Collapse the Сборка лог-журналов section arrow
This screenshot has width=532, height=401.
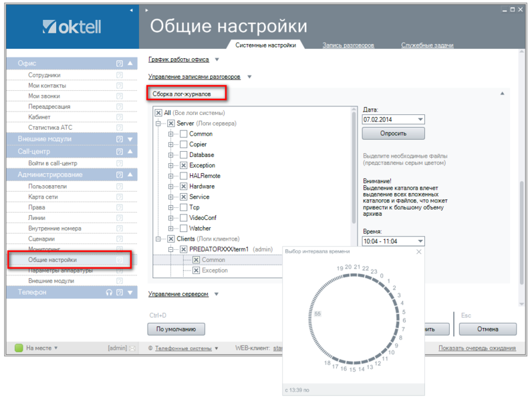(502, 94)
